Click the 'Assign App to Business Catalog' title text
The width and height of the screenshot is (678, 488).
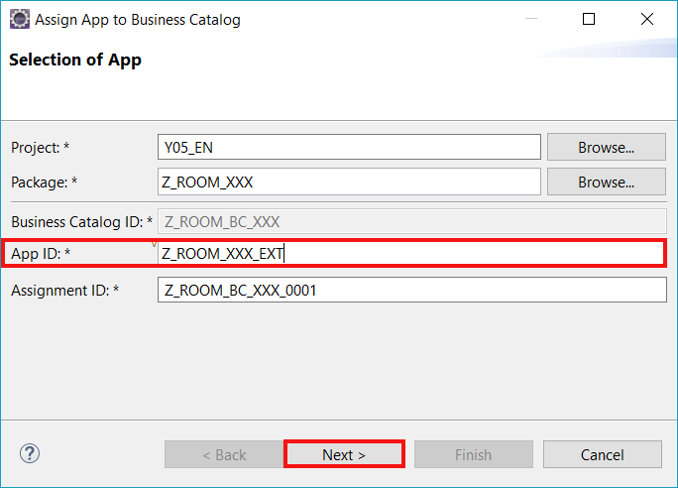tap(138, 20)
